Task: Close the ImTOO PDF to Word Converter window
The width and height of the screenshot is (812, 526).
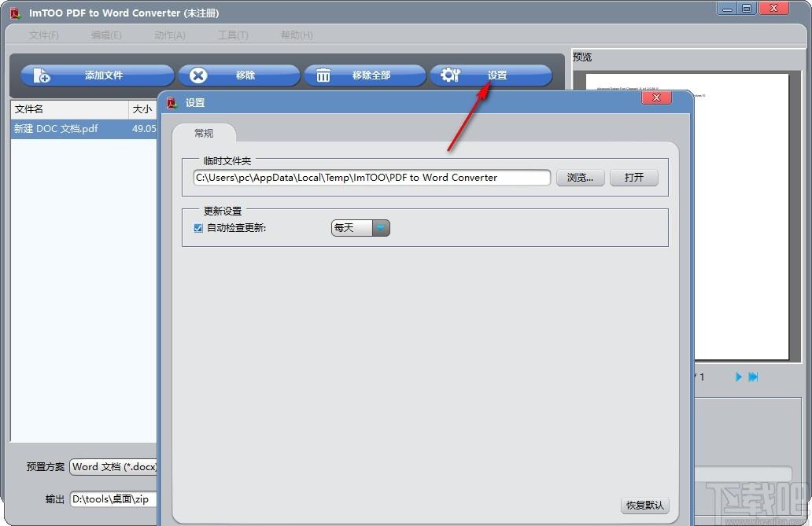Action: pos(773,9)
